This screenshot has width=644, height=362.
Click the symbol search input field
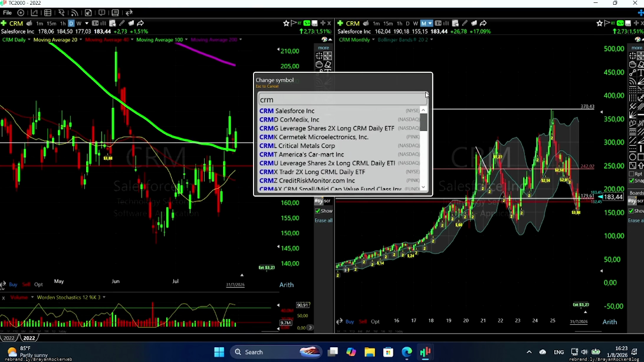(341, 100)
